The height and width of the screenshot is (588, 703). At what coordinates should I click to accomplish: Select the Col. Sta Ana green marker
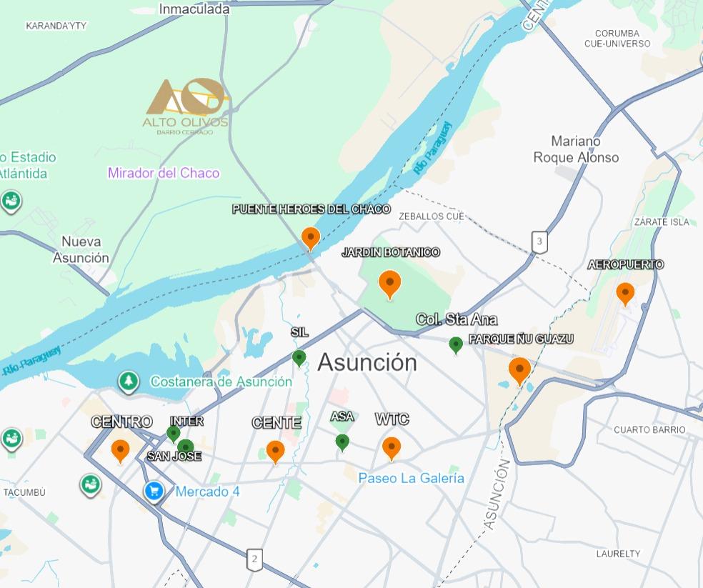point(456,345)
